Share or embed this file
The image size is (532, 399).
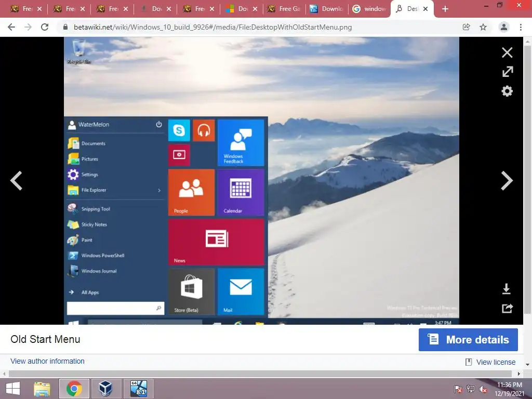click(507, 308)
